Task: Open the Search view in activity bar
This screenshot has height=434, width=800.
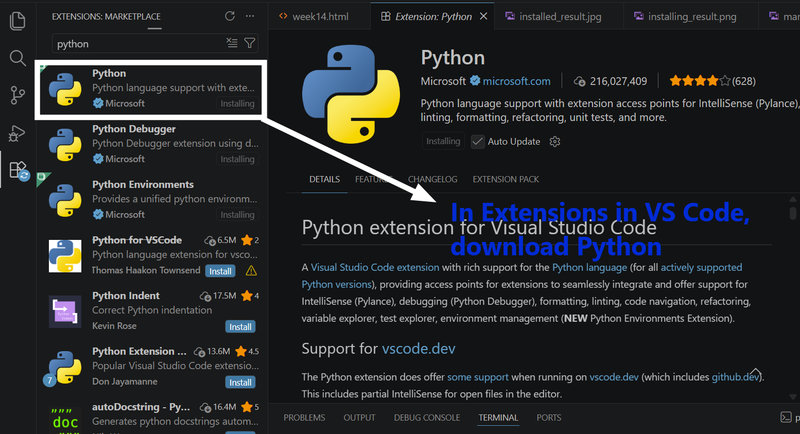Action: coord(17,58)
